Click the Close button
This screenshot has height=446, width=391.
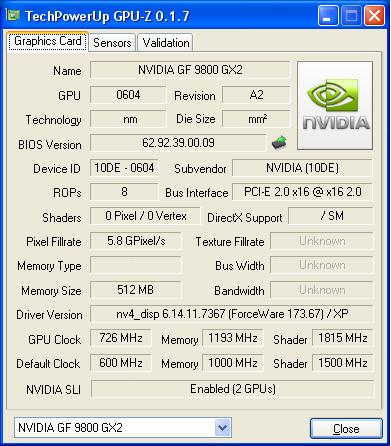point(346,428)
